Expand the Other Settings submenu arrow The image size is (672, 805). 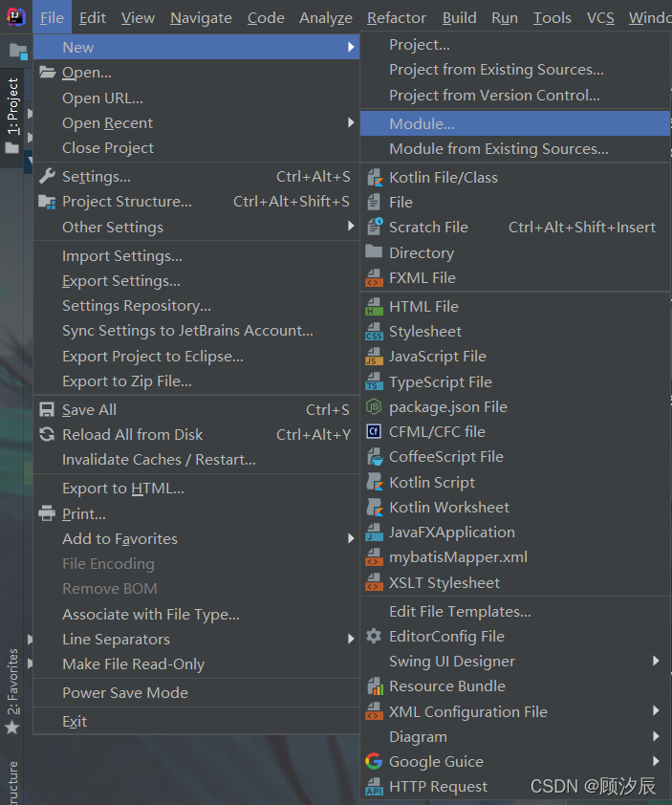(x=351, y=226)
